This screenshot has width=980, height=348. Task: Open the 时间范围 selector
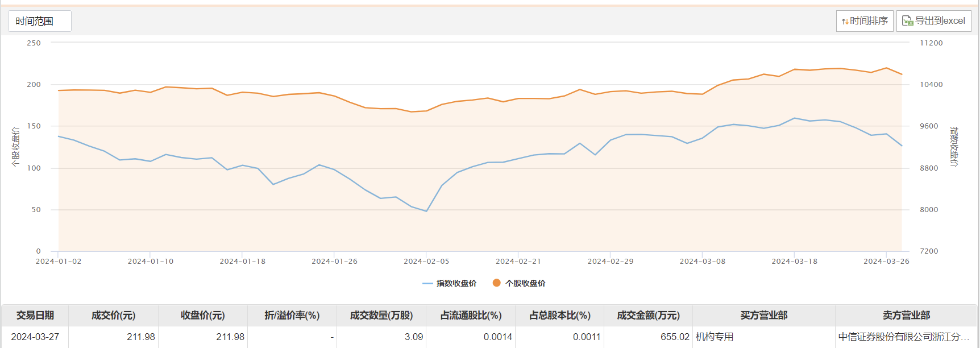pos(40,21)
